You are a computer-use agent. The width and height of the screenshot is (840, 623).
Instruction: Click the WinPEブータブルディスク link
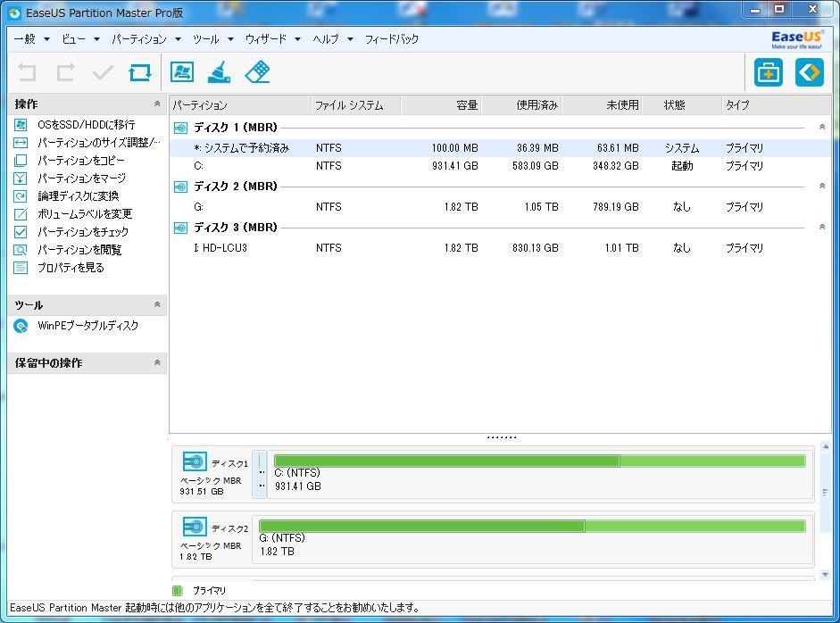click(87, 326)
